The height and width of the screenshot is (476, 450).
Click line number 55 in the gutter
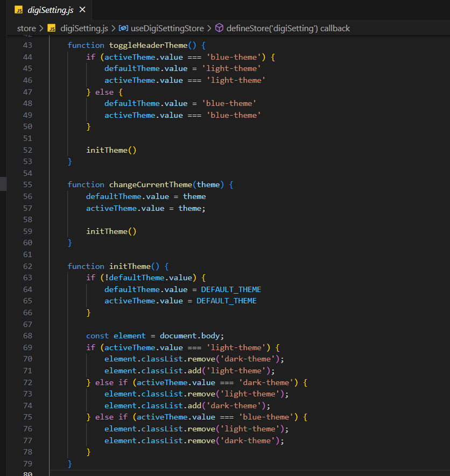pyautogui.click(x=27, y=184)
